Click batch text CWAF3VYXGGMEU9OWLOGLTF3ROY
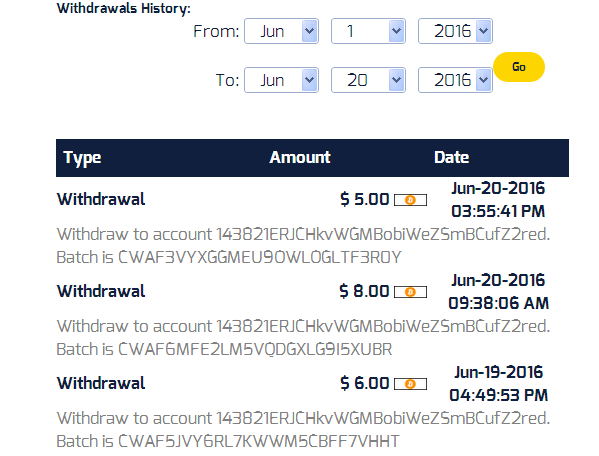The width and height of the screenshot is (599, 456). point(260,257)
